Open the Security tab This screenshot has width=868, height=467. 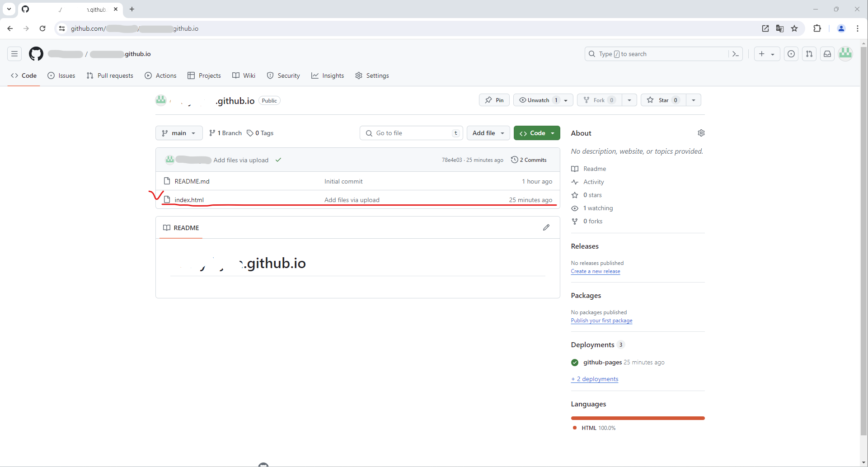(x=283, y=75)
